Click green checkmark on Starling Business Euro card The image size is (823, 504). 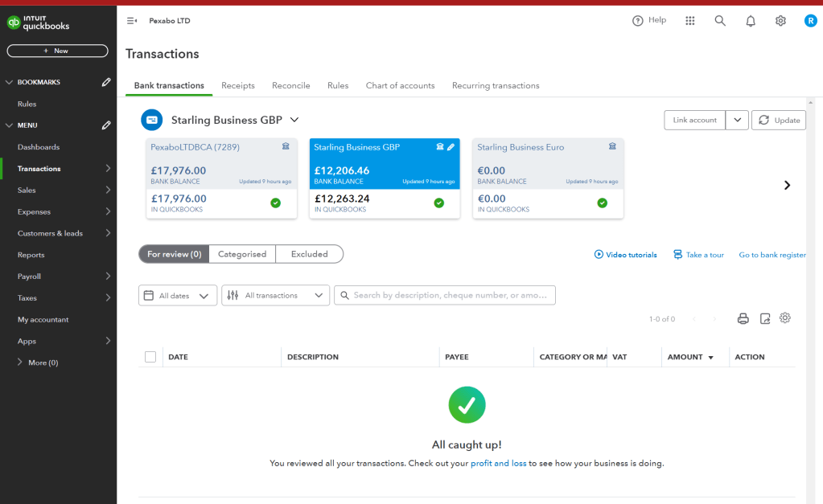click(x=602, y=203)
